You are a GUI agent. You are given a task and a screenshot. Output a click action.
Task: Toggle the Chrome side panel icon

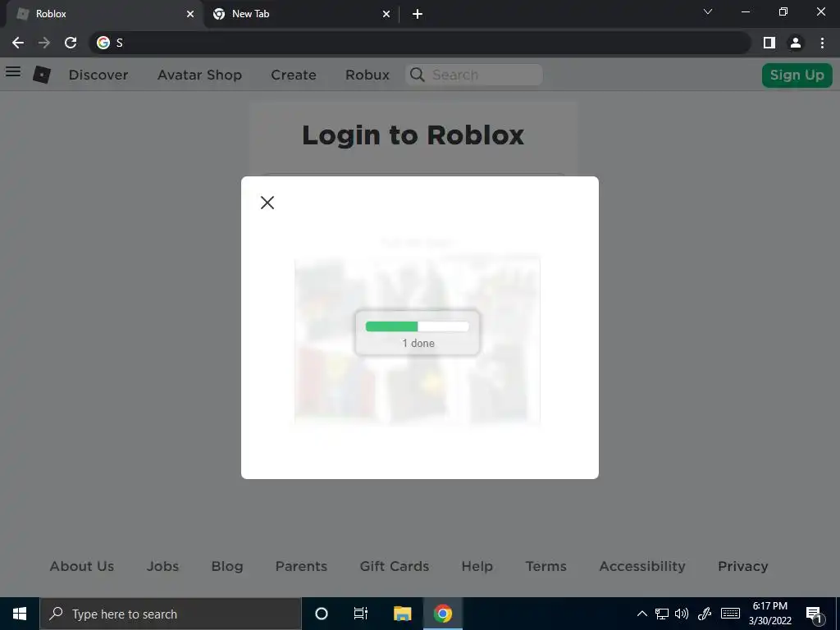tap(769, 43)
